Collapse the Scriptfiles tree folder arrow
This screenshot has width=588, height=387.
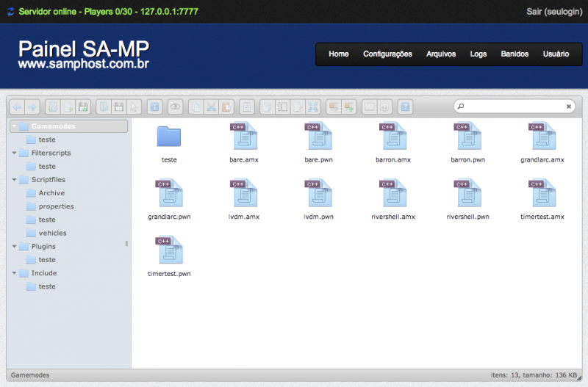coord(14,179)
